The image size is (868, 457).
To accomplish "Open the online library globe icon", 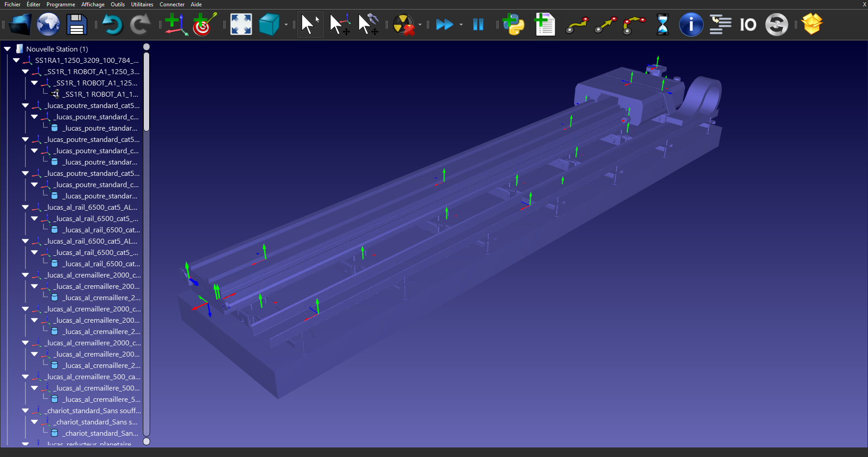I will (48, 24).
